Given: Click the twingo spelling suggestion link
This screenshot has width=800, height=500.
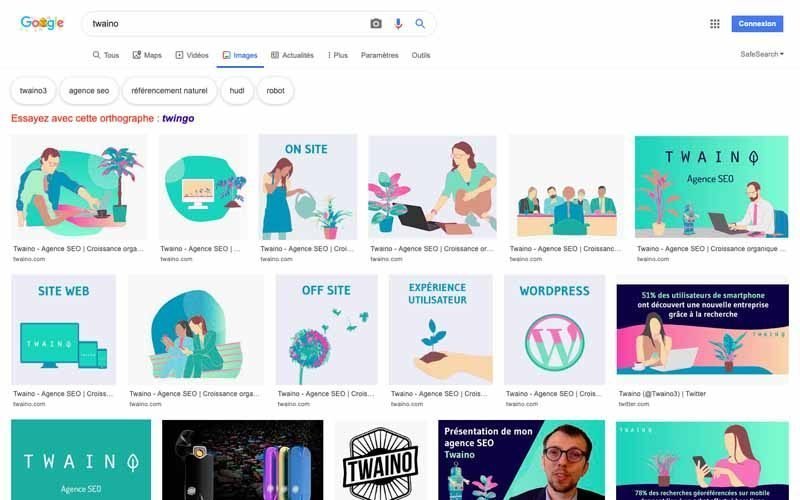Looking at the screenshot, I should tap(178, 118).
